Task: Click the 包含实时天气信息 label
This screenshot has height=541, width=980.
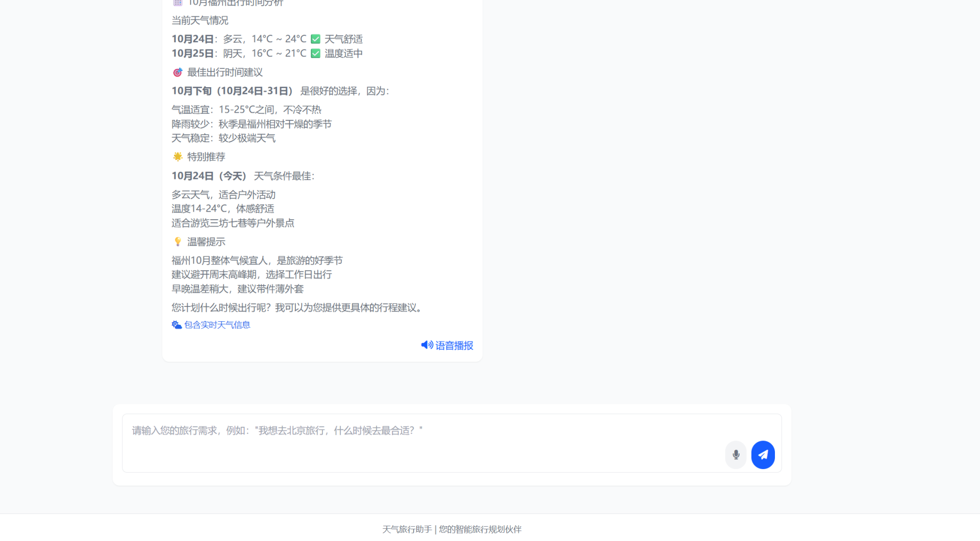Action: tap(217, 325)
